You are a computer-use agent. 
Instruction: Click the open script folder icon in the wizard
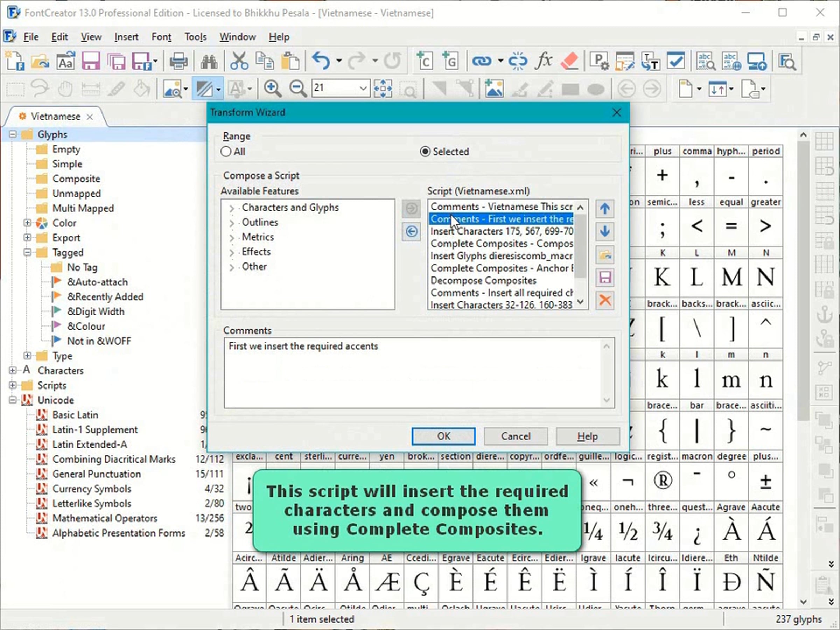click(604, 254)
